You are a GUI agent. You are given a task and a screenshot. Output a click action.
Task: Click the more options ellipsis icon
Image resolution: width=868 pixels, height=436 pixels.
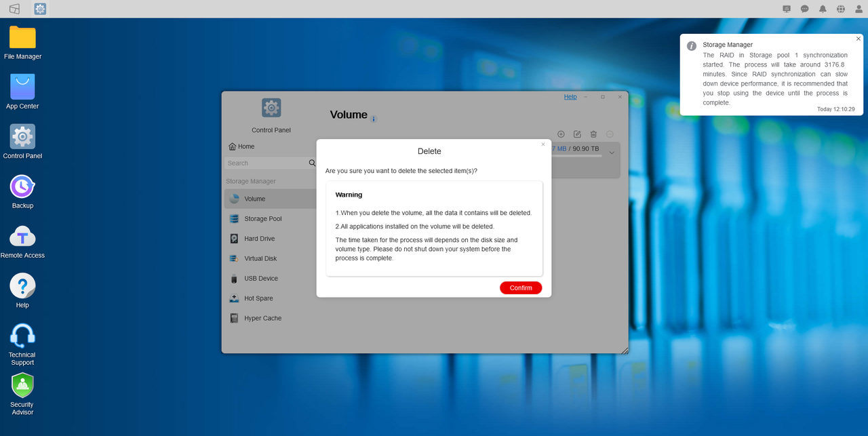pos(610,134)
